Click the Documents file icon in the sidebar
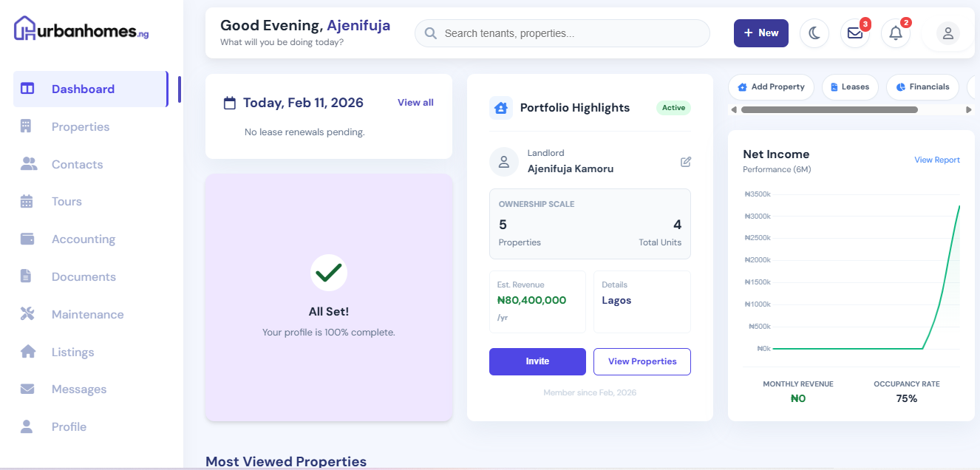The width and height of the screenshot is (980, 470). click(x=28, y=276)
